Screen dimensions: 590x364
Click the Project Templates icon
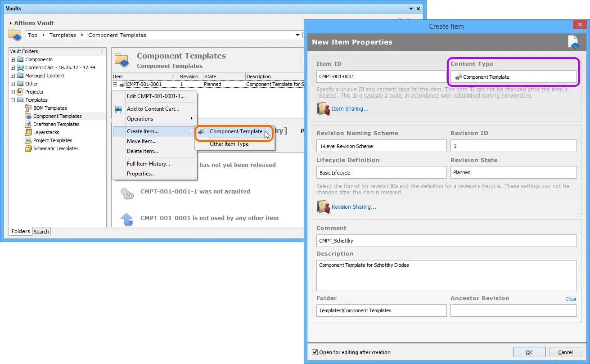[28, 140]
